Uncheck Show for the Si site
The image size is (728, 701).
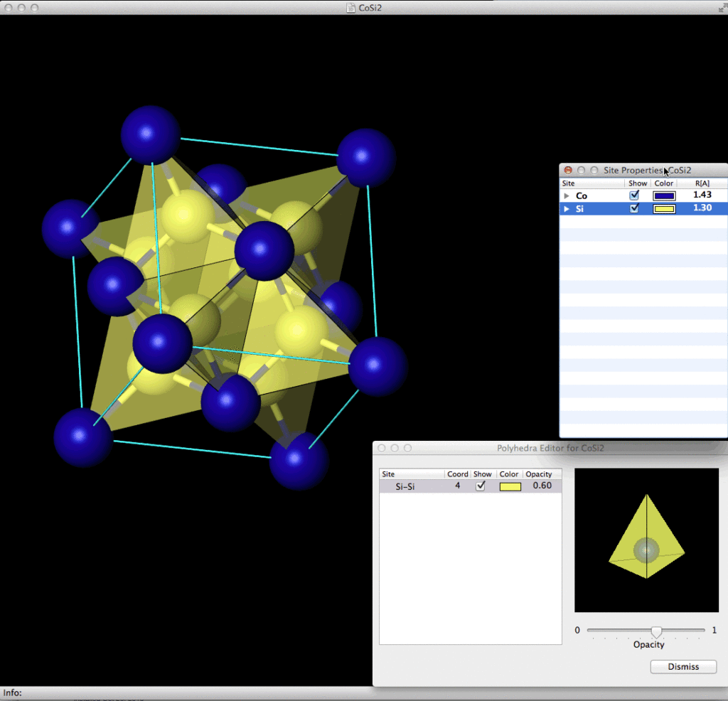(x=635, y=209)
